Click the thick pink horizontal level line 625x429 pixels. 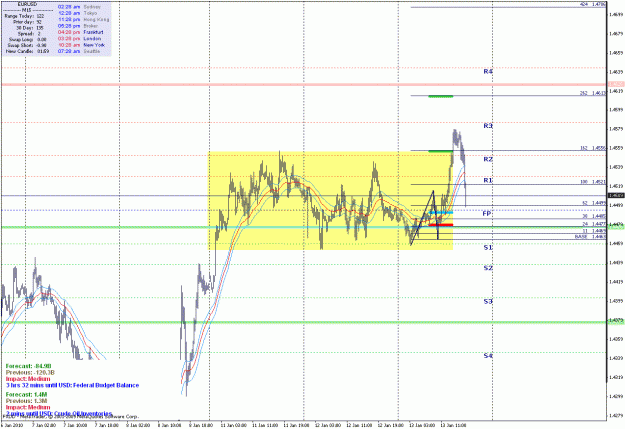(x=304, y=84)
